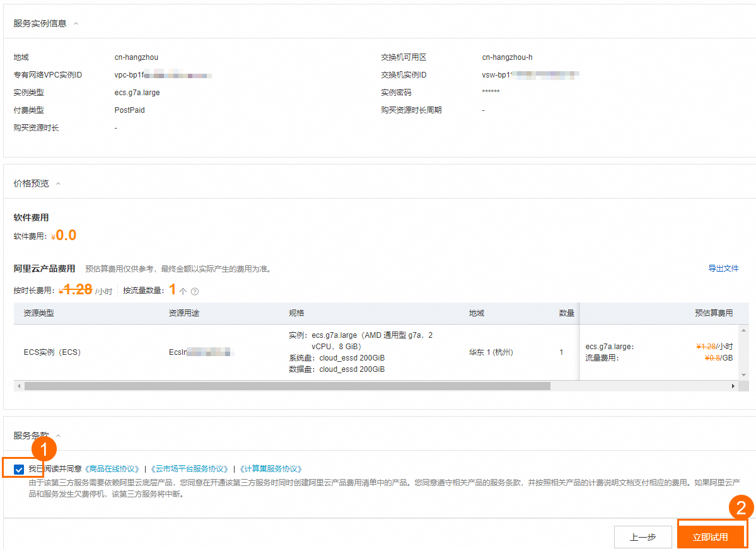
Task: Click the cn-hangzhou-h zone value
Action: pos(507,57)
